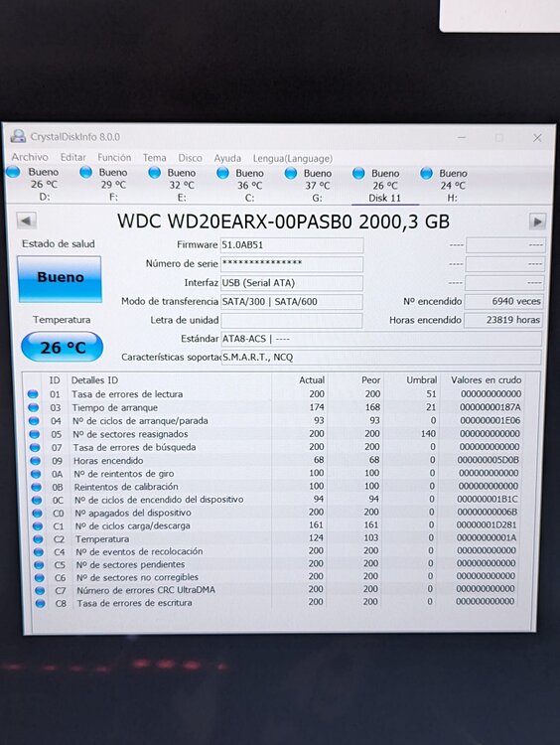Image resolution: width=560 pixels, height=745 pixels.
Task: Click the Firmware field 51.0AB51
Action: [x=292, y=245]
